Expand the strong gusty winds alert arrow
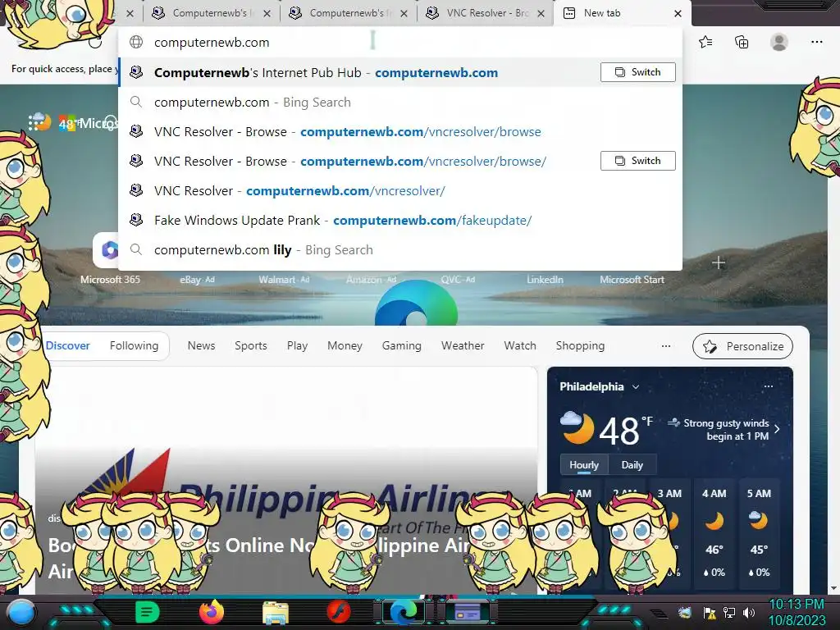Screen dimensions: 840x630 click(x=778, y=429)
